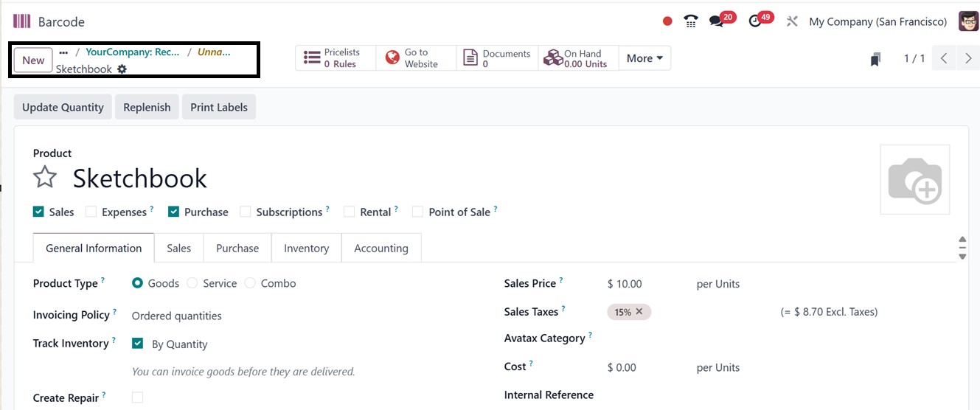
Task: Open the breadcrumb ellipsis menu
Action: point(63,52)
